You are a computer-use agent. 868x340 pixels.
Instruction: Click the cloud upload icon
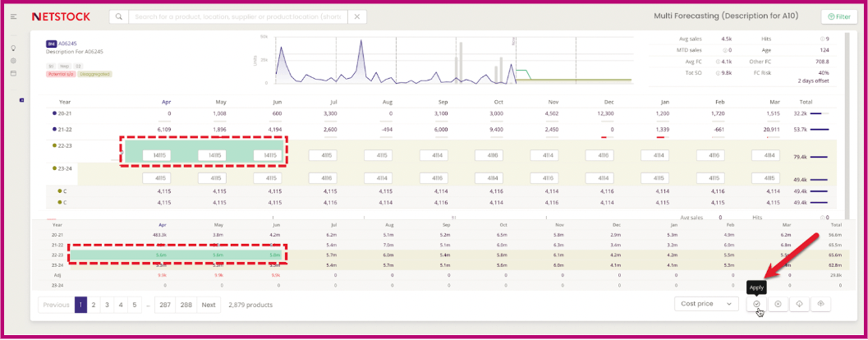pyautogui.click(x=820, y=304)
